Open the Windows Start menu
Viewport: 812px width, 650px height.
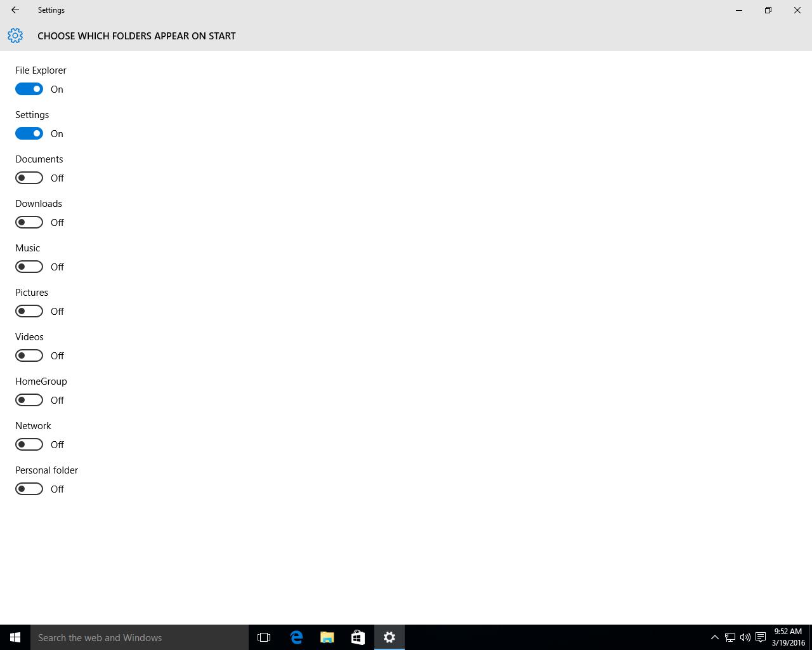[15, 637]
